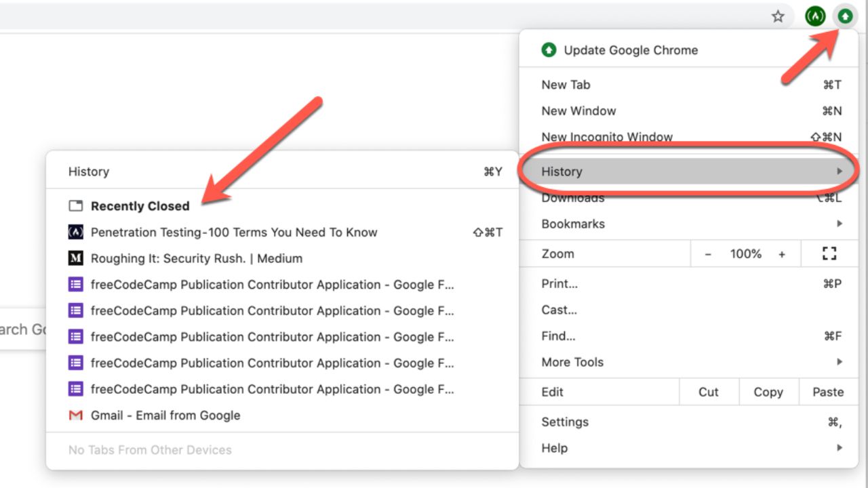The height and width of the screenshot is (488, 868).
Task: Click Medium favicon beside Roughing It entry
Action: click(75, 258)
